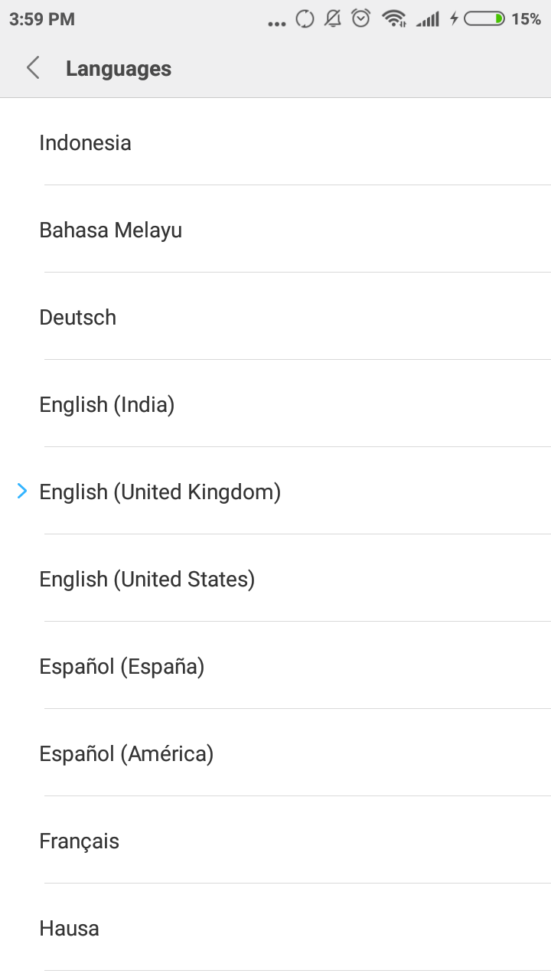The image size is (551, 980).
Task: Select Deutsch from the list
Action: coord(77,318)
